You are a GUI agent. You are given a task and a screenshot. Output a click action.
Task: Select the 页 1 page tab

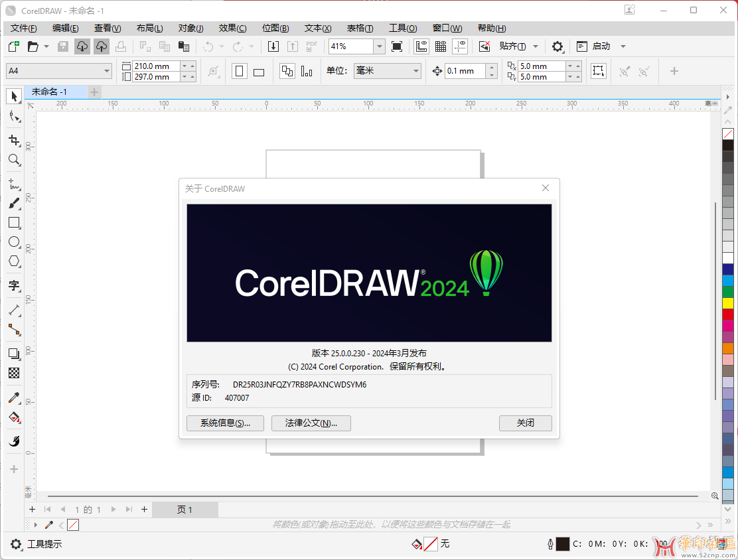pos(184,510)
